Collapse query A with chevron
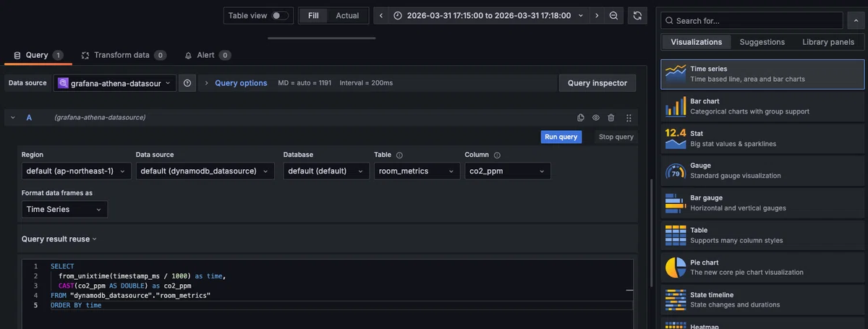Image resolution: width=868 pixels, height=329 pixels. click(13, 117)
